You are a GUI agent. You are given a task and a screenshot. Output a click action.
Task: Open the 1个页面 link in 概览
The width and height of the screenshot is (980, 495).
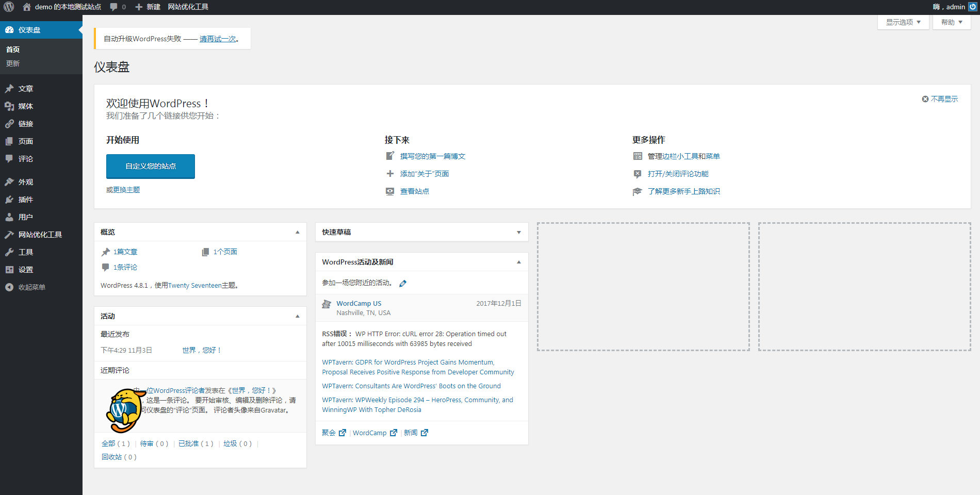click(x=225, y=252)
